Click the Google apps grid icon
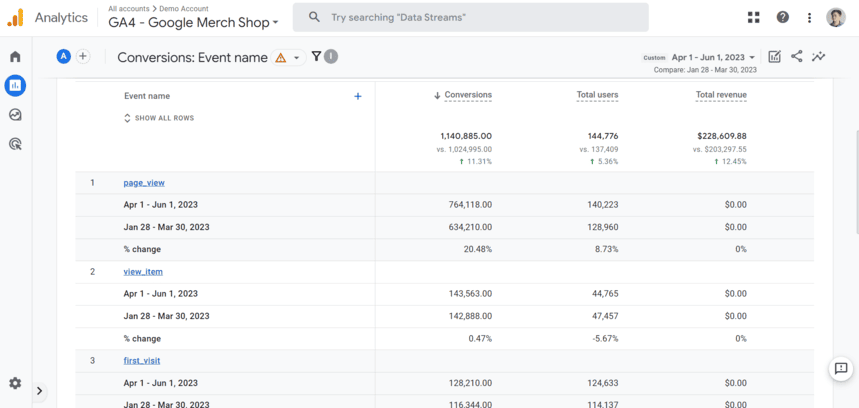This screenshot has height=408, width=859. (753, 17)
